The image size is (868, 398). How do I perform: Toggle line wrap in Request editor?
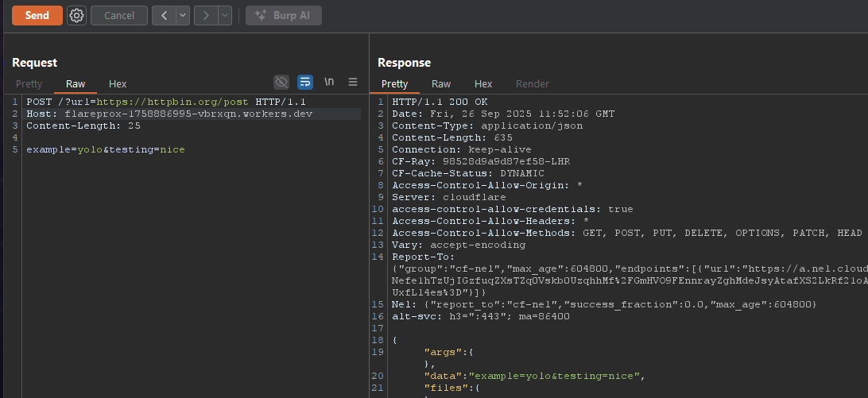tap(305, 82)
